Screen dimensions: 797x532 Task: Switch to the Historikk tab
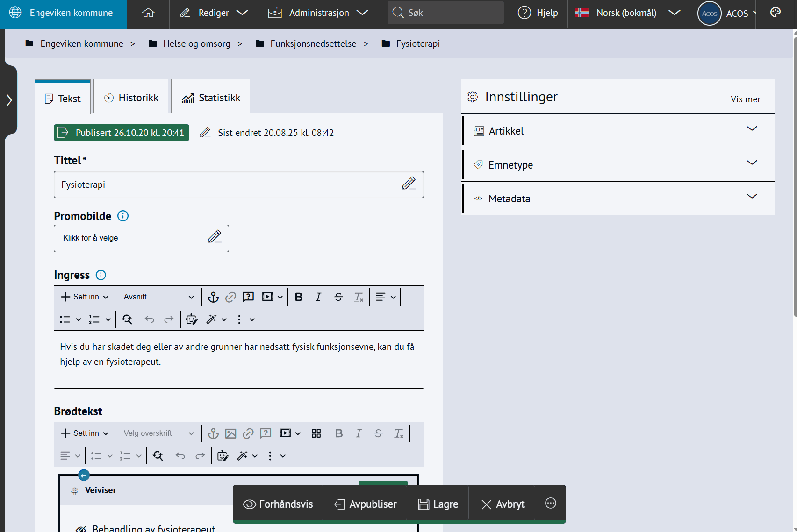point(131,98)
